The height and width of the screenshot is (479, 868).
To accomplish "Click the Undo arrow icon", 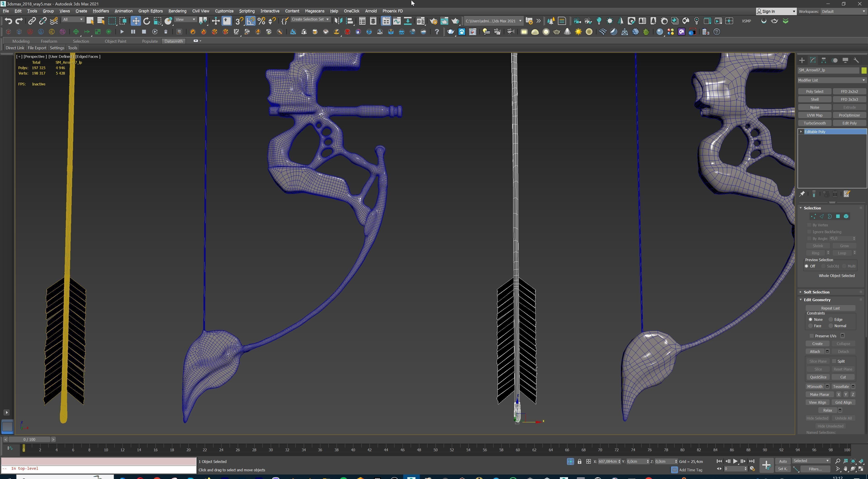I will tap(8, 21).
